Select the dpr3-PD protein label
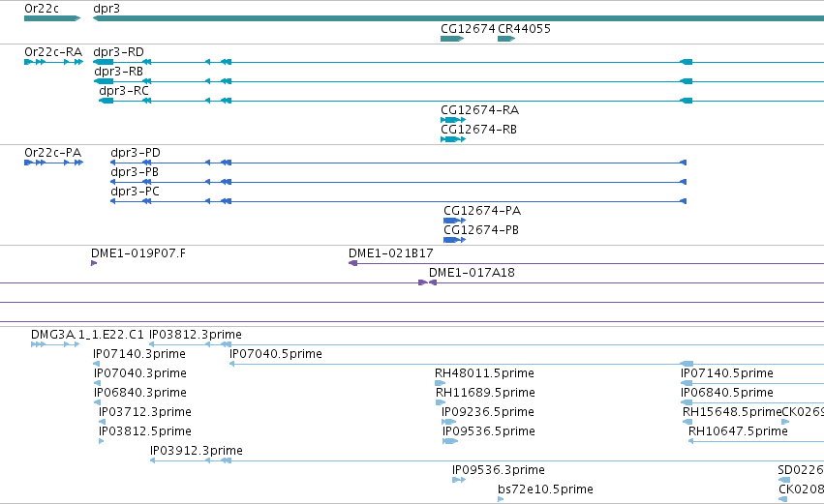 pos(135,153)
